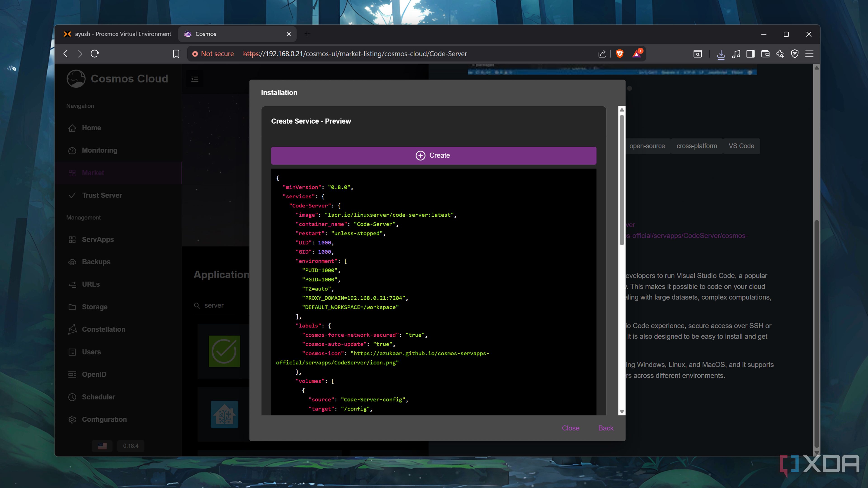This screenshot has height=488, width=868.
Task: Open the browser hamburger menu
Action: pyautogui.click(x=809, y=54)
